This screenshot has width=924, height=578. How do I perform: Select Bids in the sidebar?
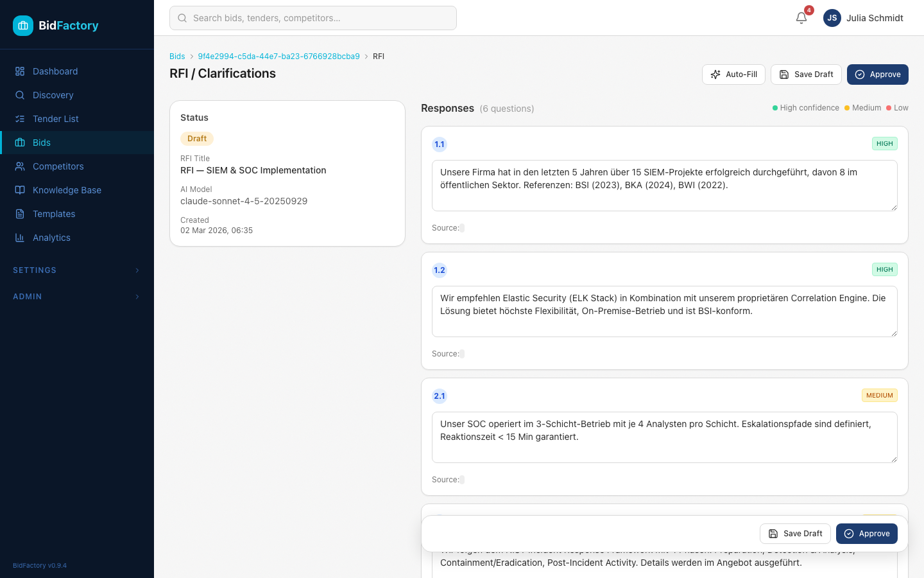pos(77,143)
